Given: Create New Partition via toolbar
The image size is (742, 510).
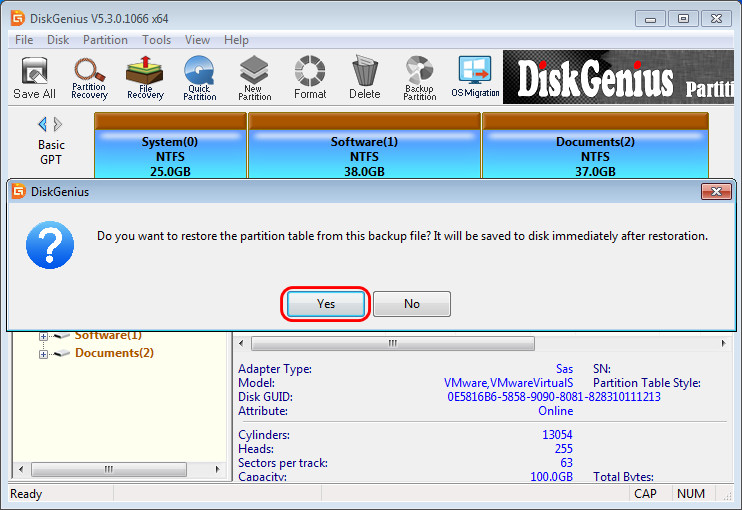Looking at the screenshot, I should click(x=254, y=78).
